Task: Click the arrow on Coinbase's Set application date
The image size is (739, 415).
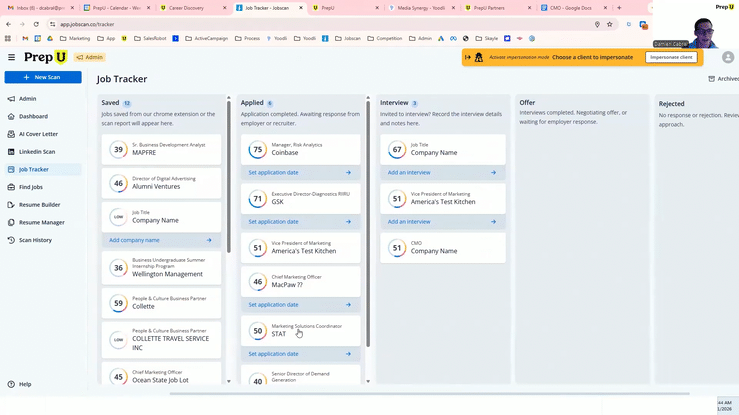Action: tap(348, 173)
